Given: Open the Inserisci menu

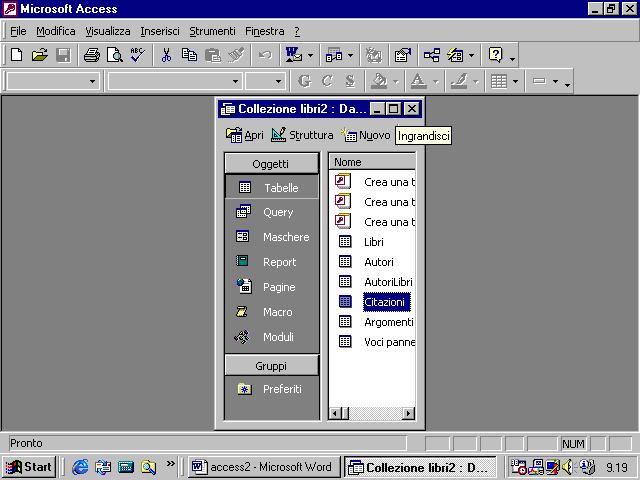Looking at the screenshot, I should click(160, 31).
